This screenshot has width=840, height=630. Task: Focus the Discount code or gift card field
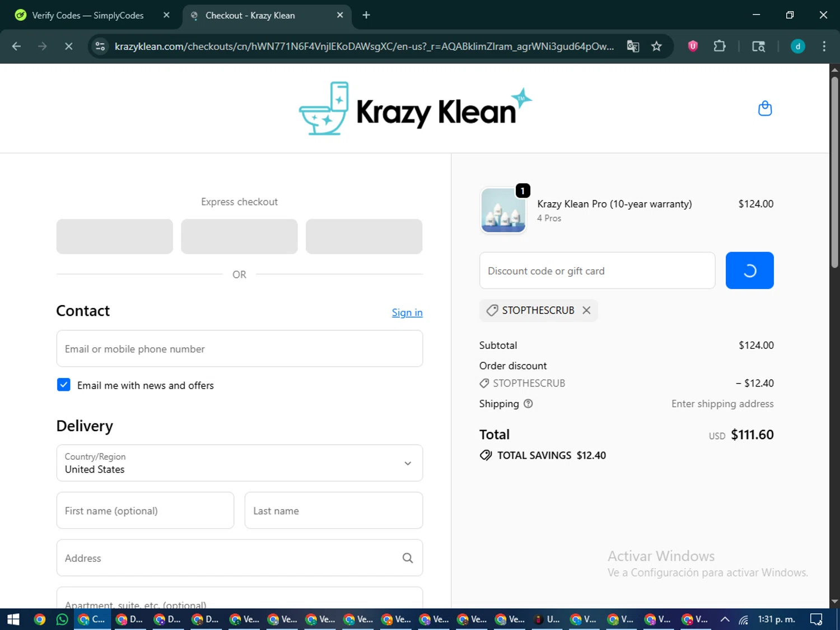coord(597,270)
